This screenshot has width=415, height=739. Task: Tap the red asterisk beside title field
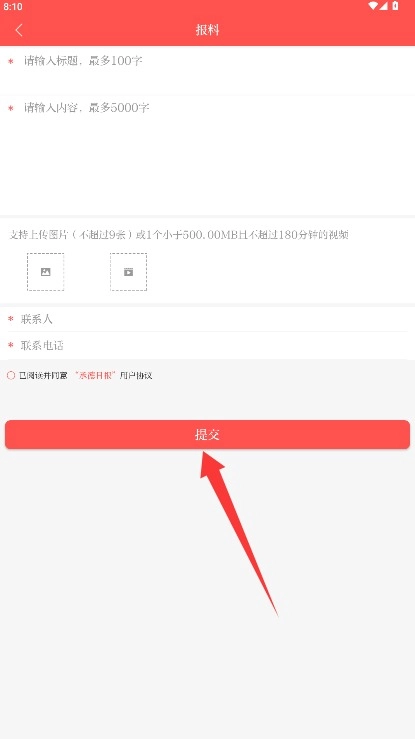pyautogui.click(x=11, y=61)
